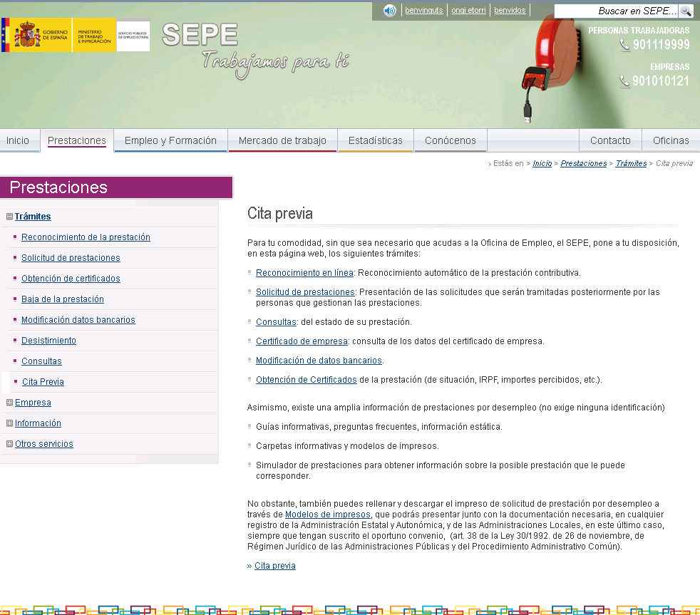Open Reconocimiento en línea link
Viewport: 700px width, 615px height.
304,273
